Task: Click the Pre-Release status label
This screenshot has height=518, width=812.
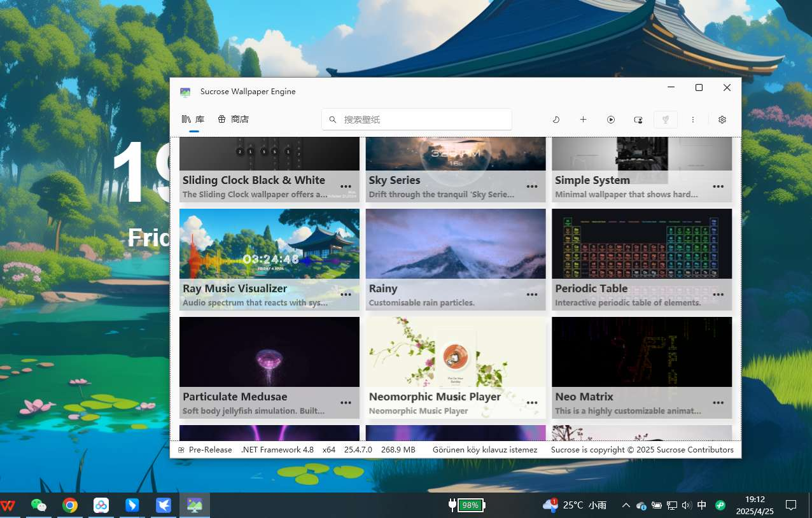Action: click(211, 449)
